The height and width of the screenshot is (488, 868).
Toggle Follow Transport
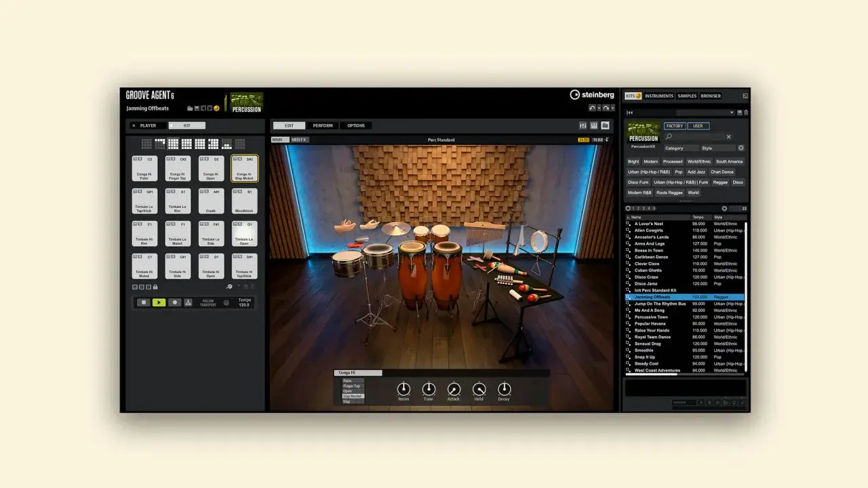(208, 303)
